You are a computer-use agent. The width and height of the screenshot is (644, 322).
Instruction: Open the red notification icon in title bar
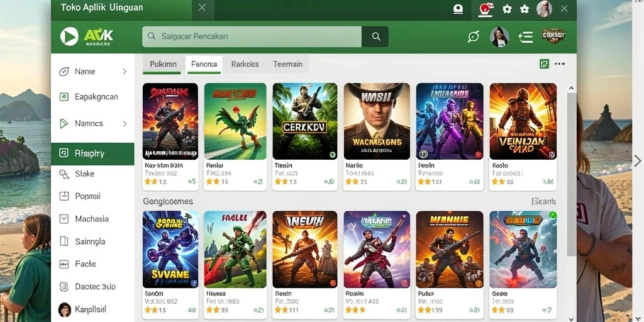click(x=486, y=9)
